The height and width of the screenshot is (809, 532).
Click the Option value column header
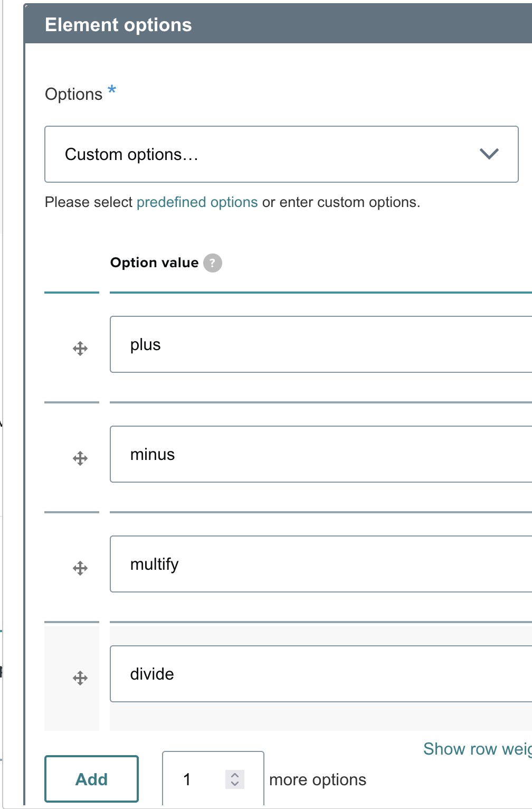[x=154, y=263]
